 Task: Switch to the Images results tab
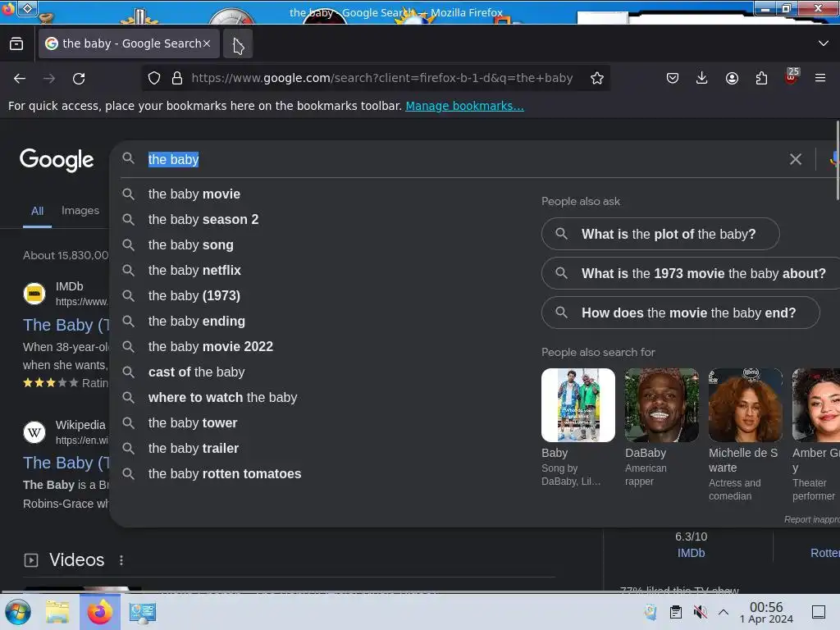point(80,211)
